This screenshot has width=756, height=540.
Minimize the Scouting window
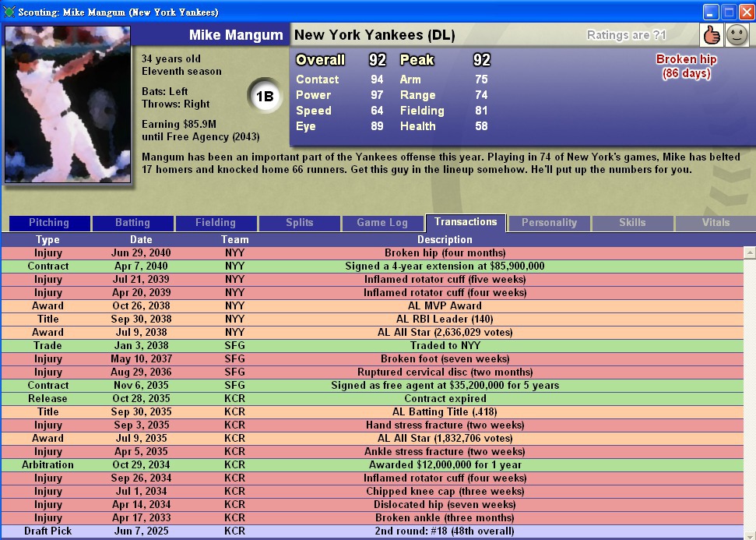click(711, 12)
